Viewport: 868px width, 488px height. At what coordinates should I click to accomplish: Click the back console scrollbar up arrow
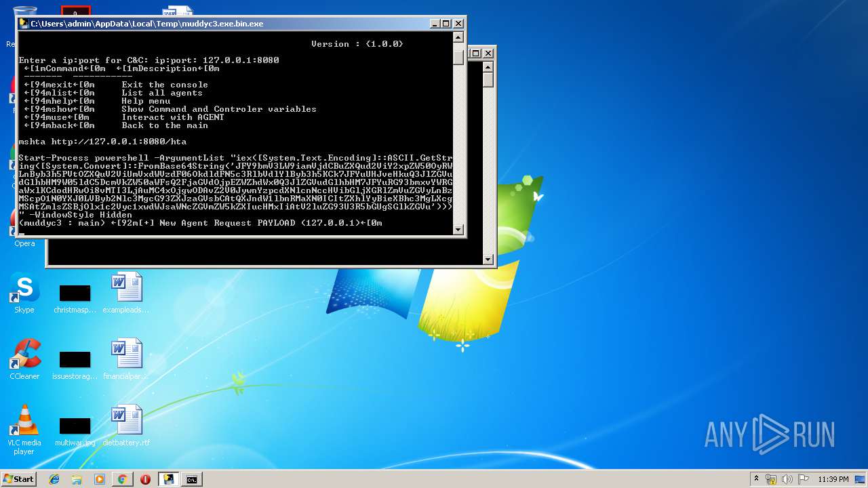(488, 66)
